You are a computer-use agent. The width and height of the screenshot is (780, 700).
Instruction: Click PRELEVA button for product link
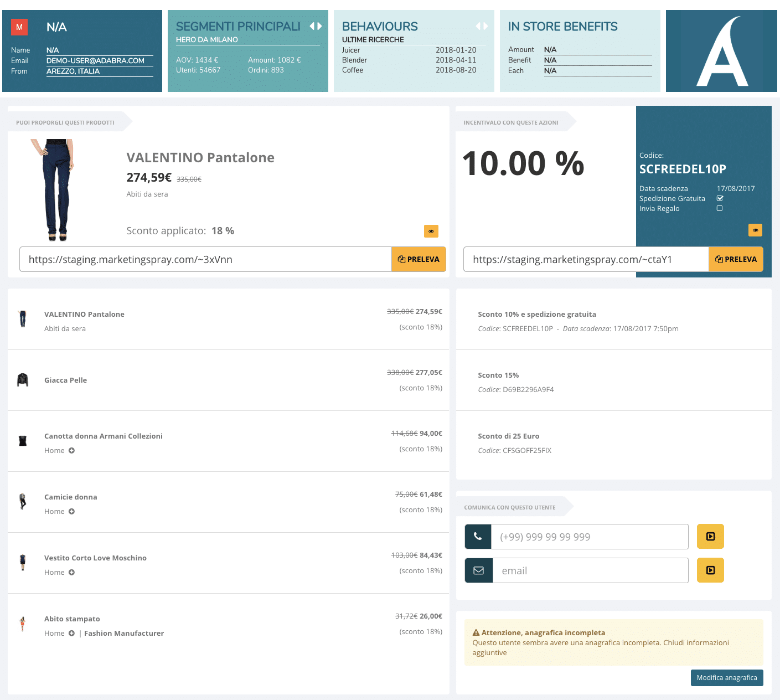419,259
